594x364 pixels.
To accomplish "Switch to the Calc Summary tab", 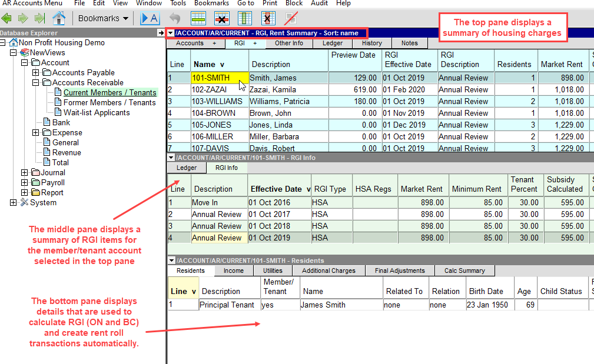I will pyautogui.click(x=464, y=271).
